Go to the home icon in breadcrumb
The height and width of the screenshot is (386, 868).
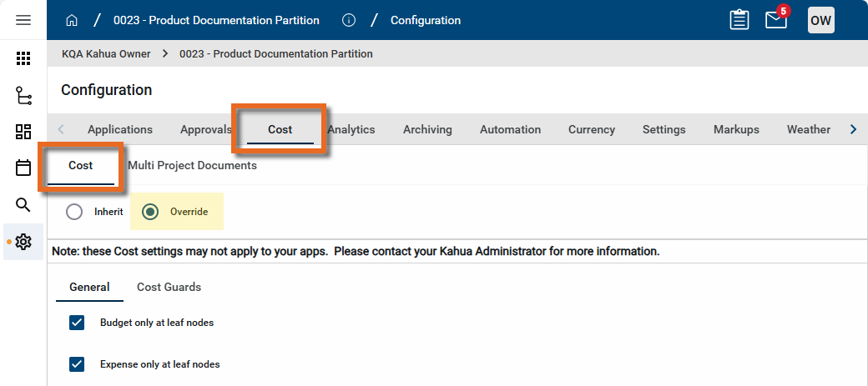pyautogui.click(x=72, y=20)
